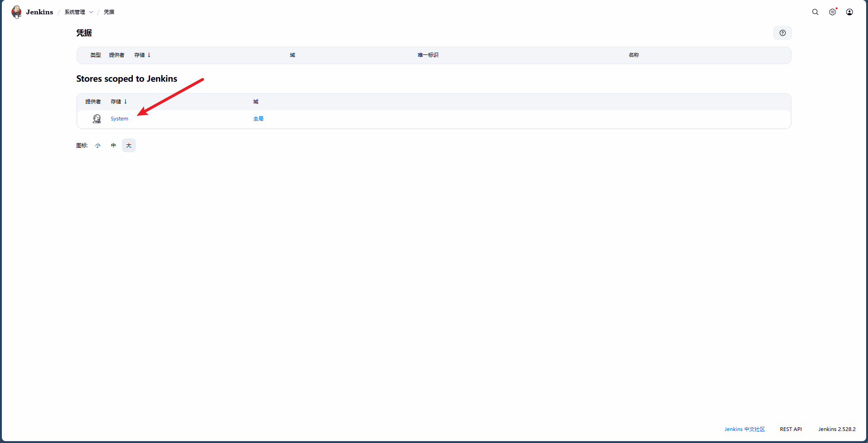Open the user account icon
The height and width of the screenshot is (443, 868).
coord(850,12)
